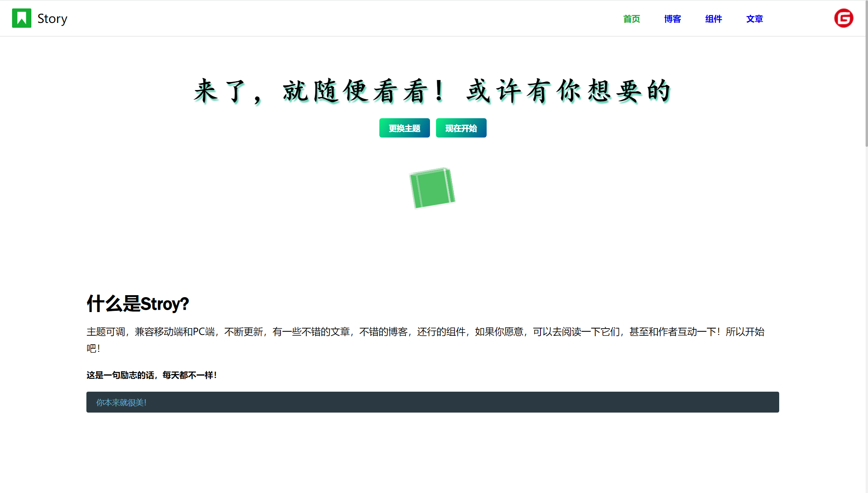Click the bold 这是一句励志的话 text

(151, 375)
